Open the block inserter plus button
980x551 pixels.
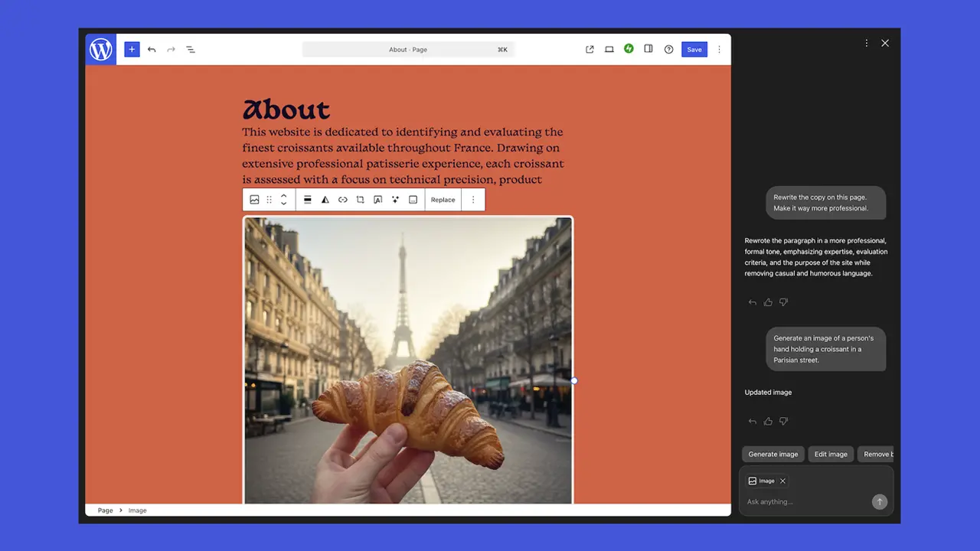coord(132,50)
